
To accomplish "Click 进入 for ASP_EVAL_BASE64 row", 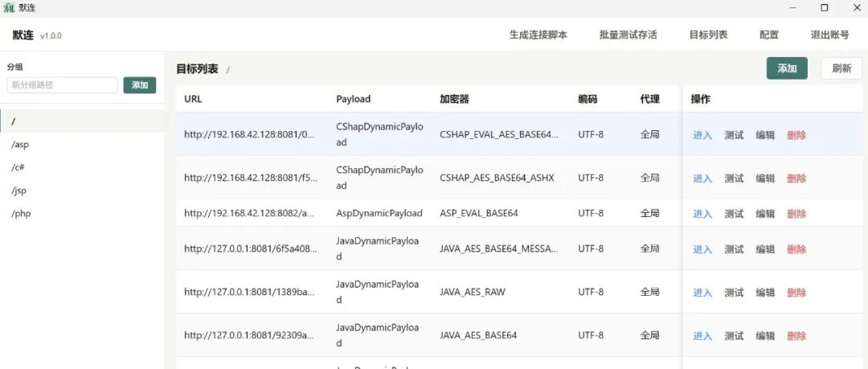I will (702, 214).
